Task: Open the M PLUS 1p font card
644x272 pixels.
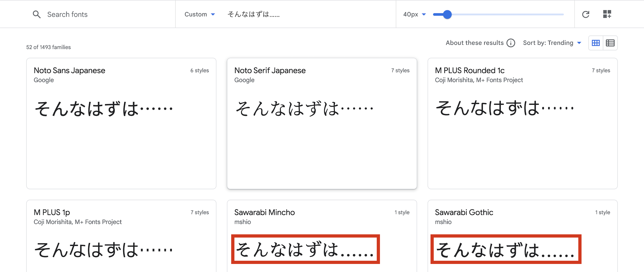Action: pos(121,236)
